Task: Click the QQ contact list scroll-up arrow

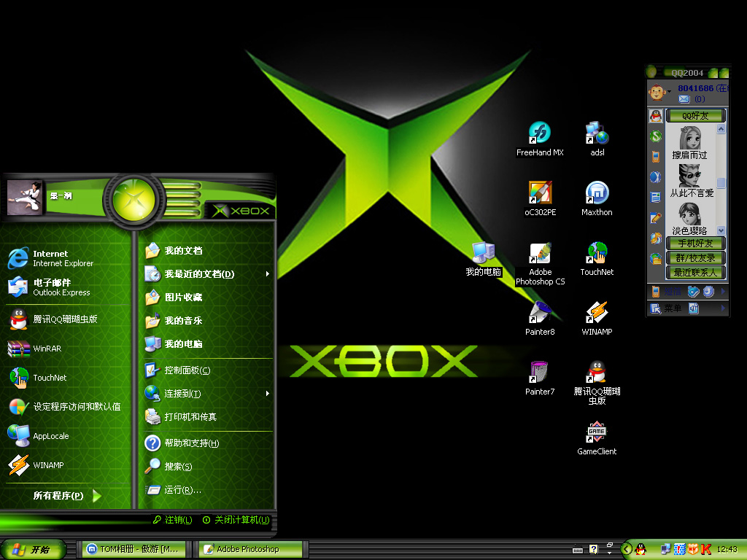Action: coord(721,129)
